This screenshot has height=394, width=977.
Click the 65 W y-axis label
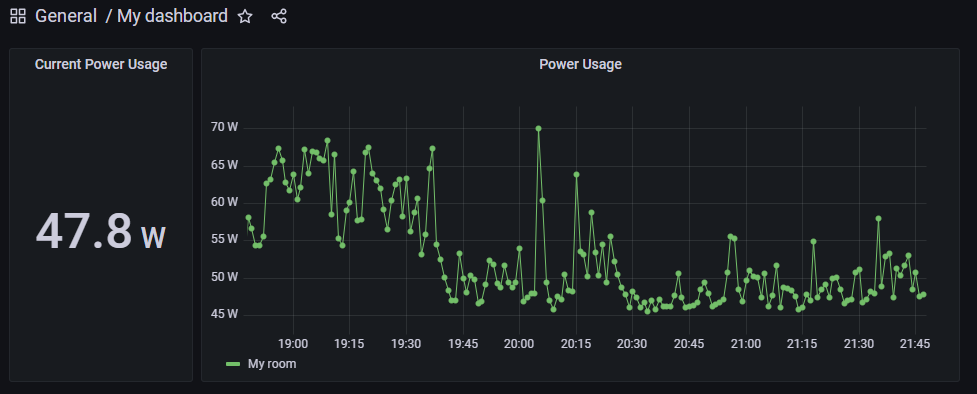[x=225, y=165]
